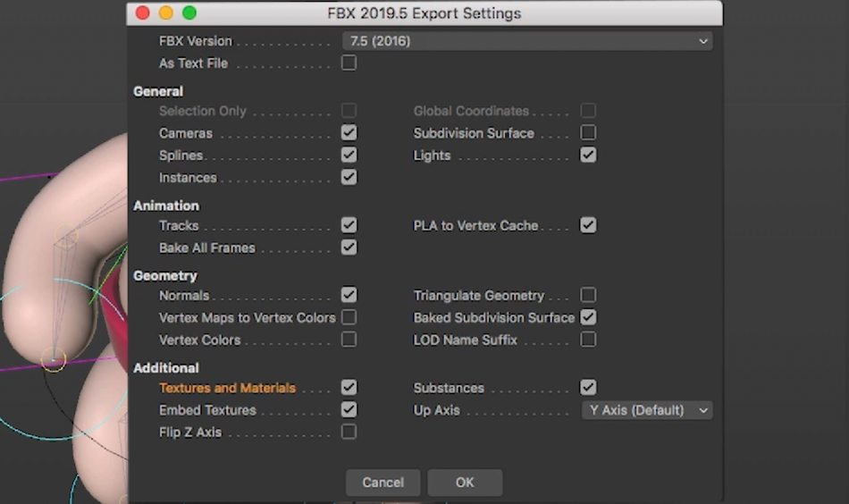Enable the Subdivision Surface checkbox
The image size is (849, 504).
pos(588,132)
